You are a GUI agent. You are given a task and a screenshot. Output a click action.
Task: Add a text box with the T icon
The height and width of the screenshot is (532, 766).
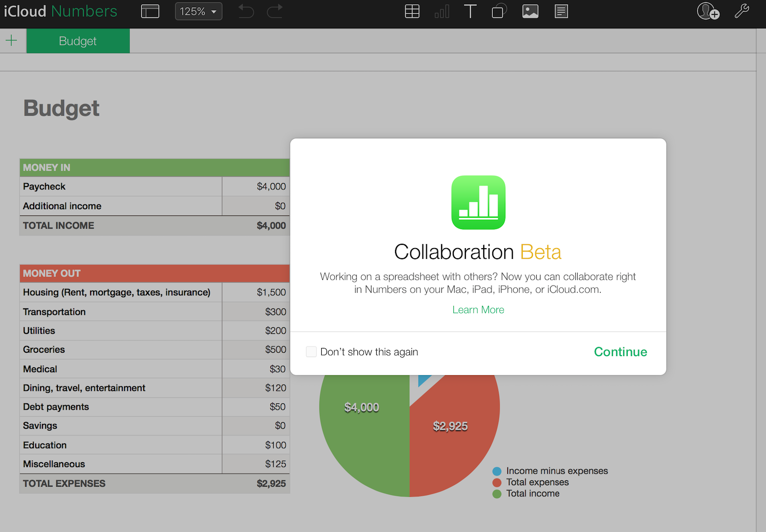tap(470, 11)
